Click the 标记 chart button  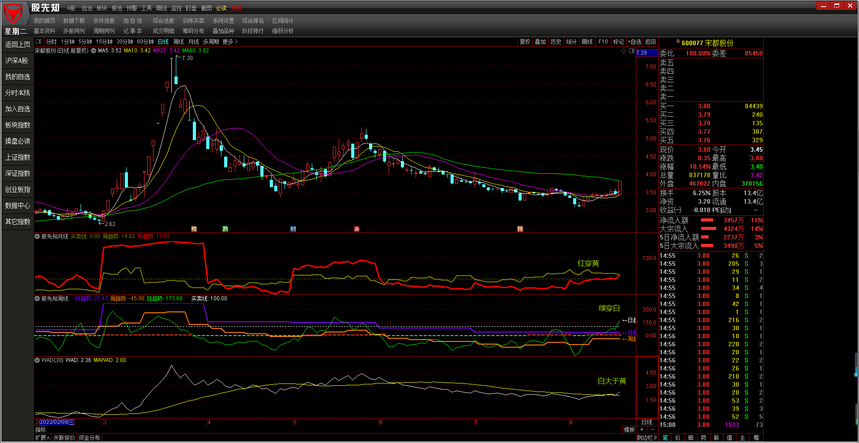619,42
